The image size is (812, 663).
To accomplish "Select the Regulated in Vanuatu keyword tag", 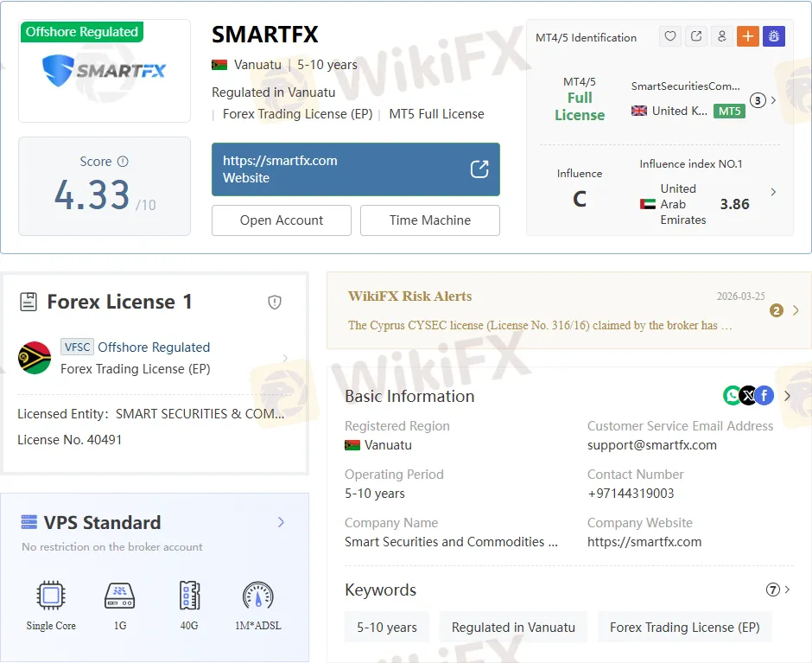I will click(513, 628).
